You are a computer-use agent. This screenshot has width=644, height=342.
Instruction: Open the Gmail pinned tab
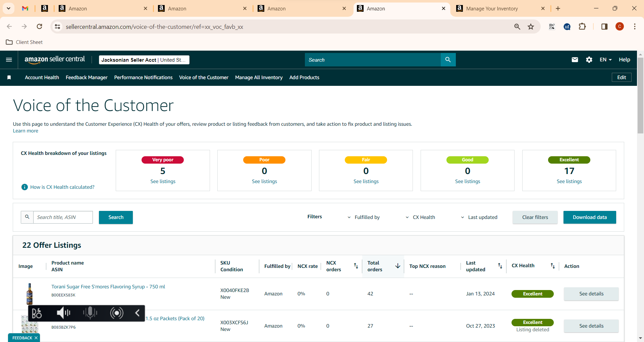click(25, 8)
